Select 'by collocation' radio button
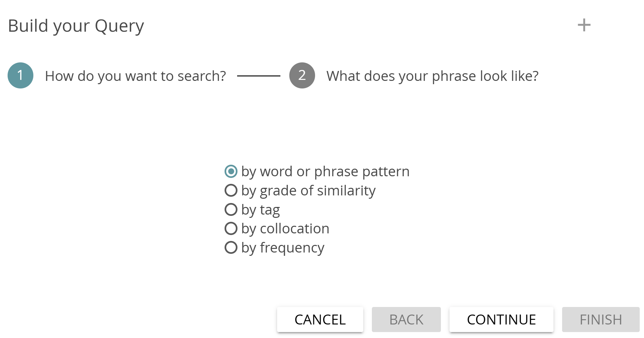The image size is (644, 338). pos(231,228)
